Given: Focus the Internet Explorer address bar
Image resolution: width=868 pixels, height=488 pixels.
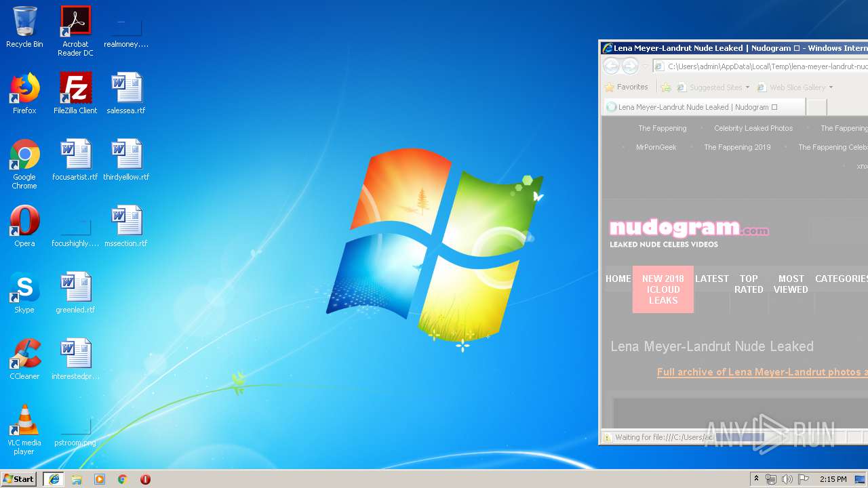Looking at the screenshot, I should (x=760, y=66).
